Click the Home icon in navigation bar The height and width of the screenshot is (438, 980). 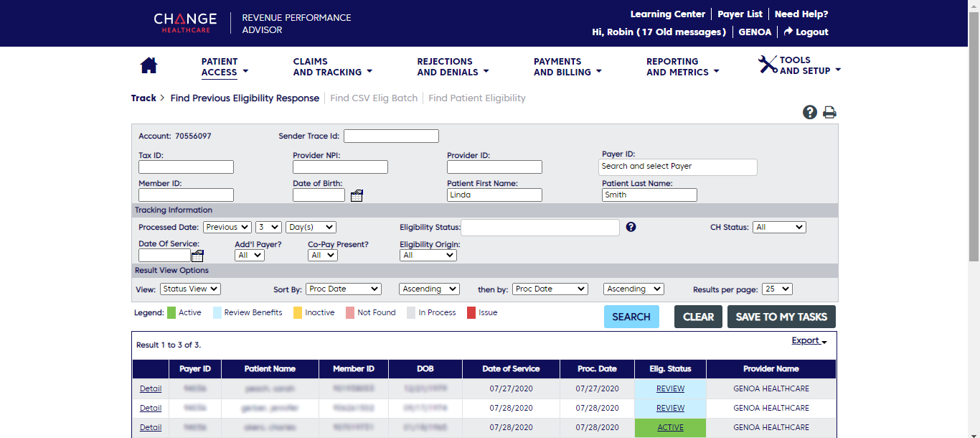149,65
